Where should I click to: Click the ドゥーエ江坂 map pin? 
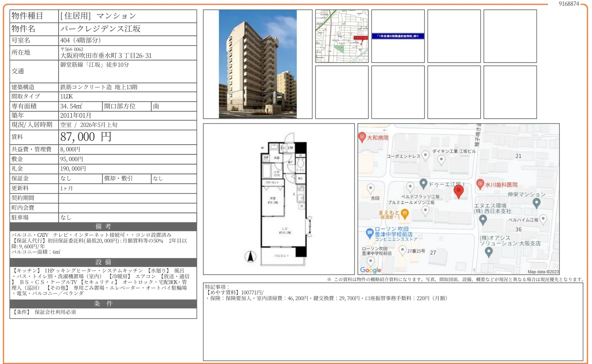tap(423, 183)
